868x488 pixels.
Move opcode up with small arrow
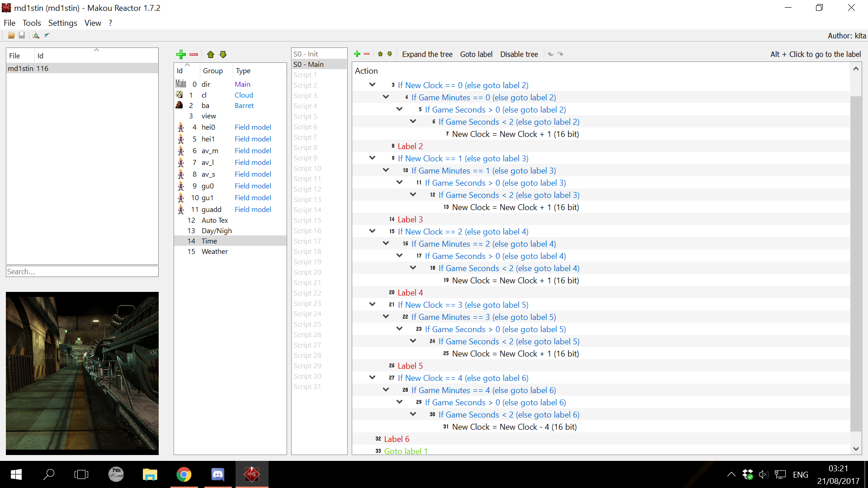click(380, 54)
